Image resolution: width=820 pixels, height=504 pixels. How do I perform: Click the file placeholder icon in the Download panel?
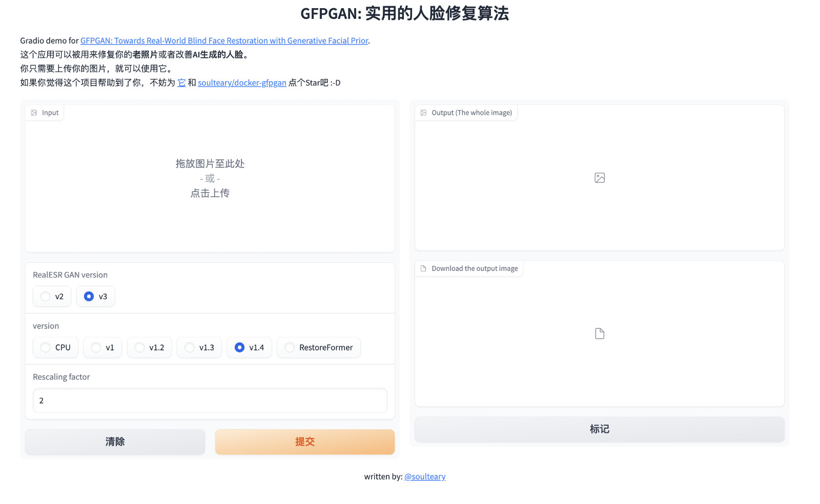pyautogui.click(x=600, y=333)
